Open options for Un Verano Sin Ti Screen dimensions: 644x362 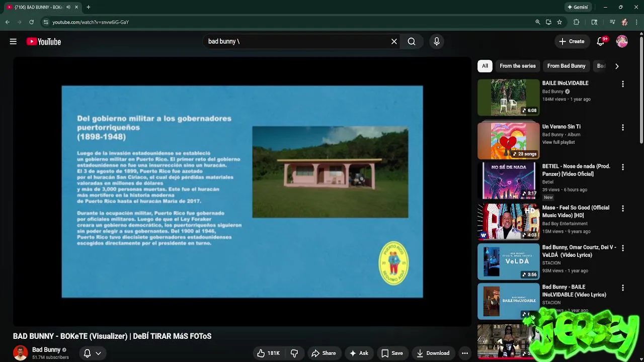tap(623, 128)
